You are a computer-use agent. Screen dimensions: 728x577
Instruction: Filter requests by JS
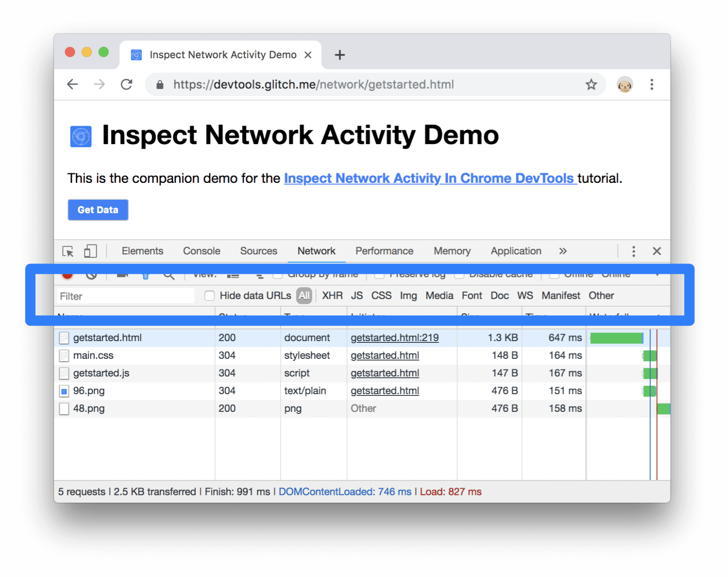click(357, 296)
